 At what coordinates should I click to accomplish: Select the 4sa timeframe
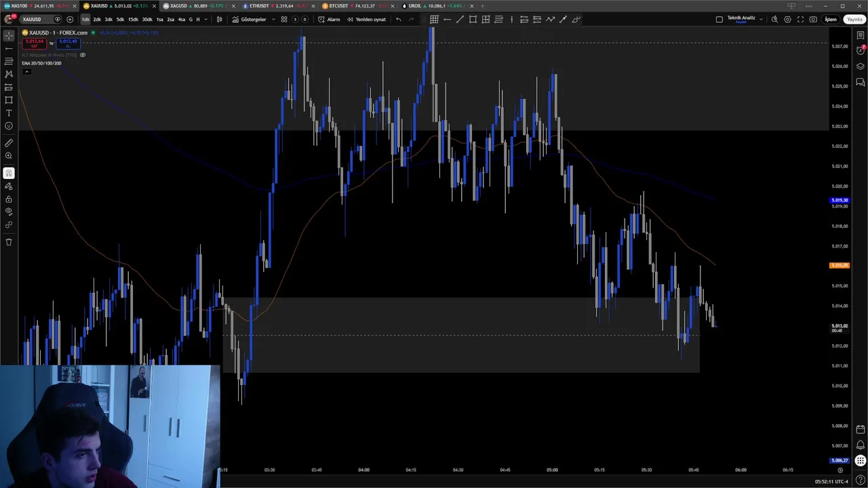(x=181, y=20)
